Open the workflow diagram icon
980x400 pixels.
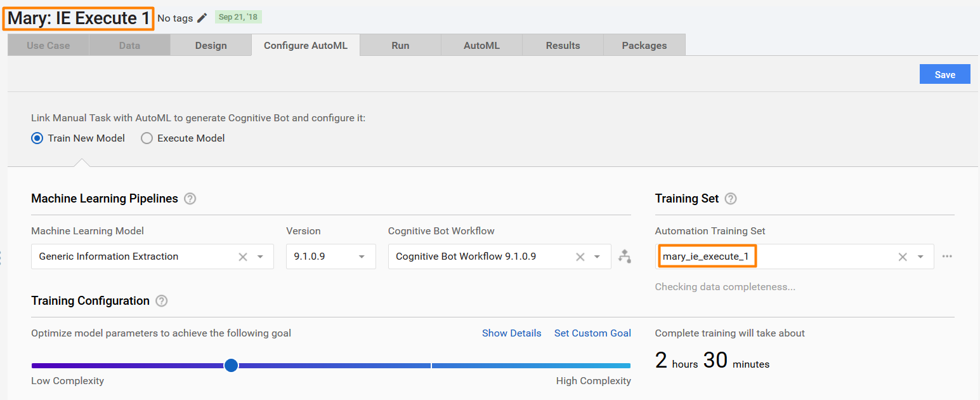point(625,257)
